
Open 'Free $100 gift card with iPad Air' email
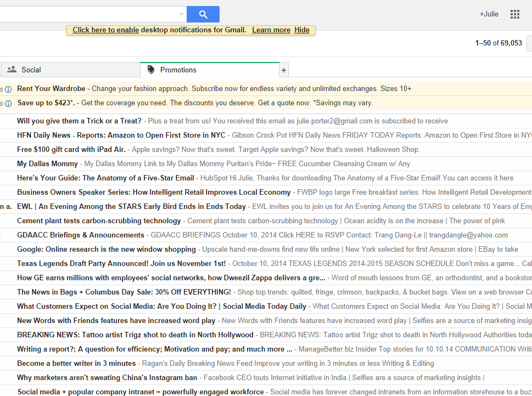(266, 150)
